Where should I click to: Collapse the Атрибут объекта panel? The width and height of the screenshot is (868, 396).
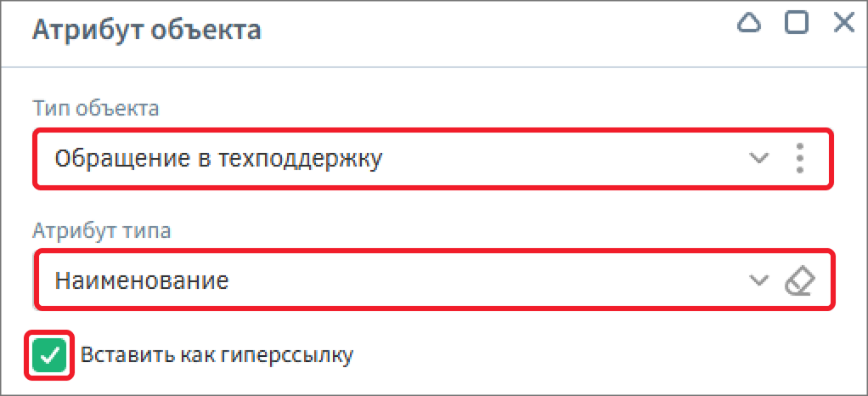748,24
